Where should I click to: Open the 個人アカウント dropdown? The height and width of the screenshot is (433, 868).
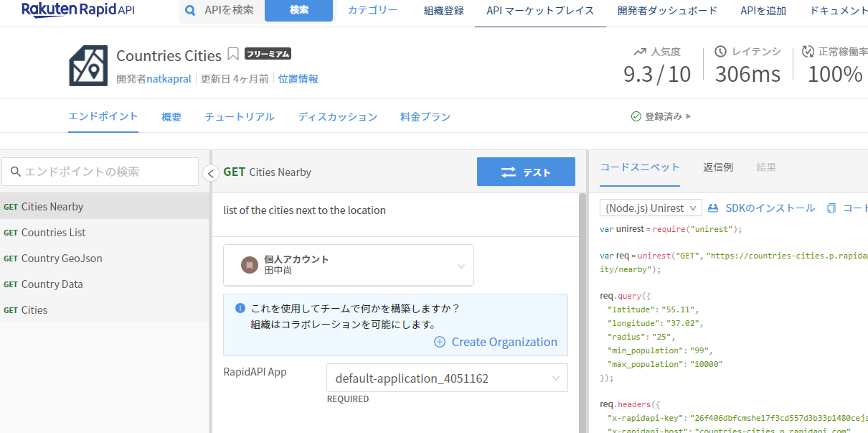click(349, 265)
